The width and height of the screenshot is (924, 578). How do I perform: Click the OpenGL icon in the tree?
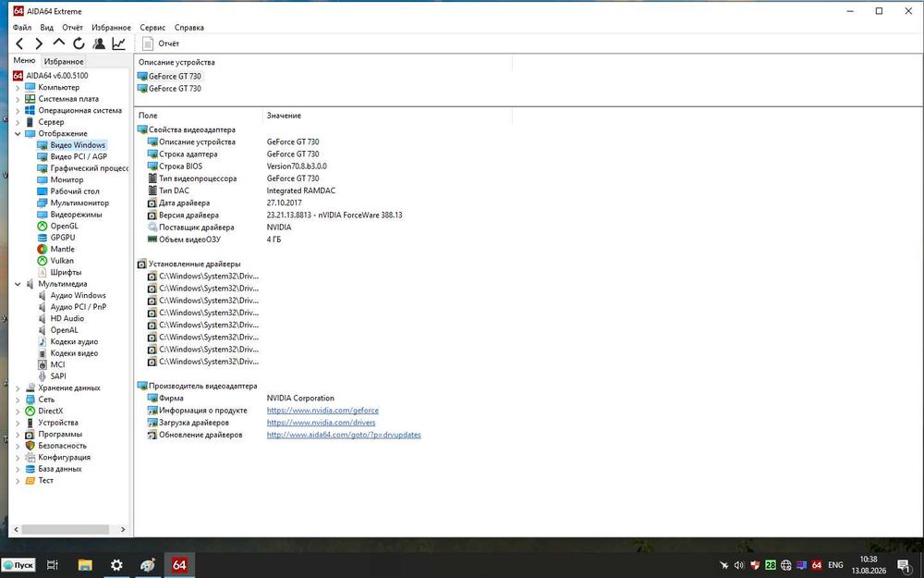pos(42,226)
